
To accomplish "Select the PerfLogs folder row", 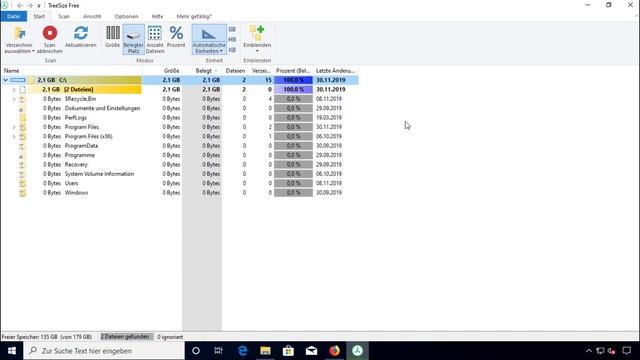I will 180,118.
